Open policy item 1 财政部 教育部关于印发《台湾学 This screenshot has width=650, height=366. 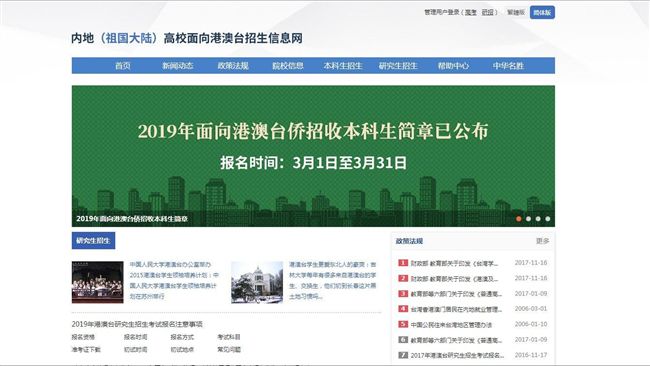(454, 263)
